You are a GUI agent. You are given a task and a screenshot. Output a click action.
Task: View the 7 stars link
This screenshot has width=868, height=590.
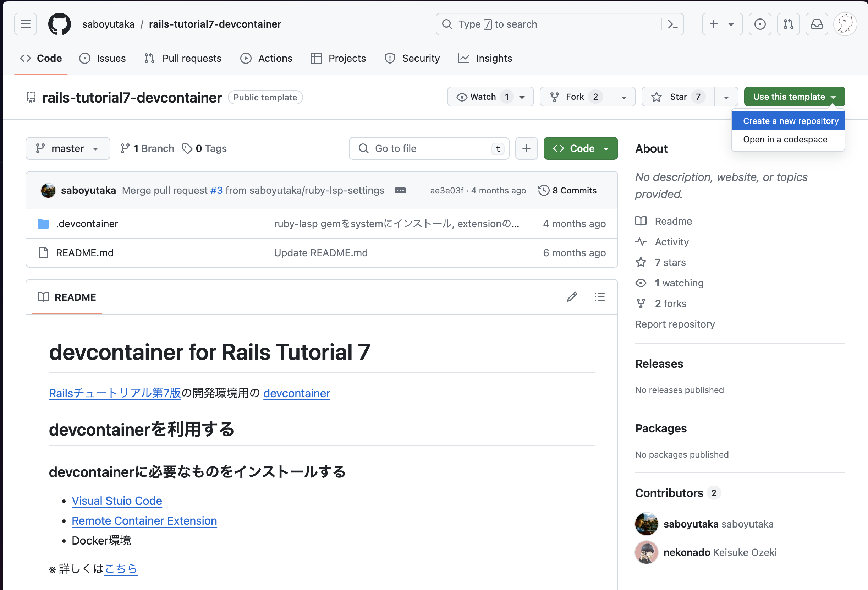point(661,262)
